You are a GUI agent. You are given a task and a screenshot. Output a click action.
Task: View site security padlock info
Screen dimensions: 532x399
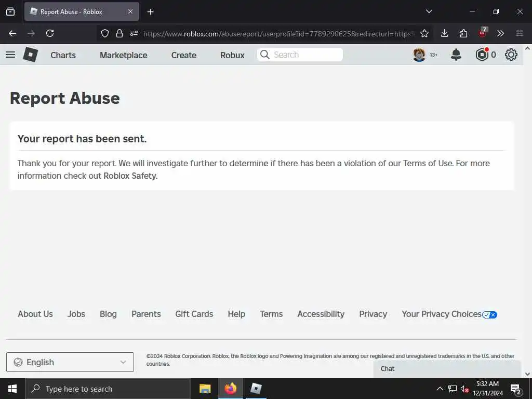(x=119, y=33)
